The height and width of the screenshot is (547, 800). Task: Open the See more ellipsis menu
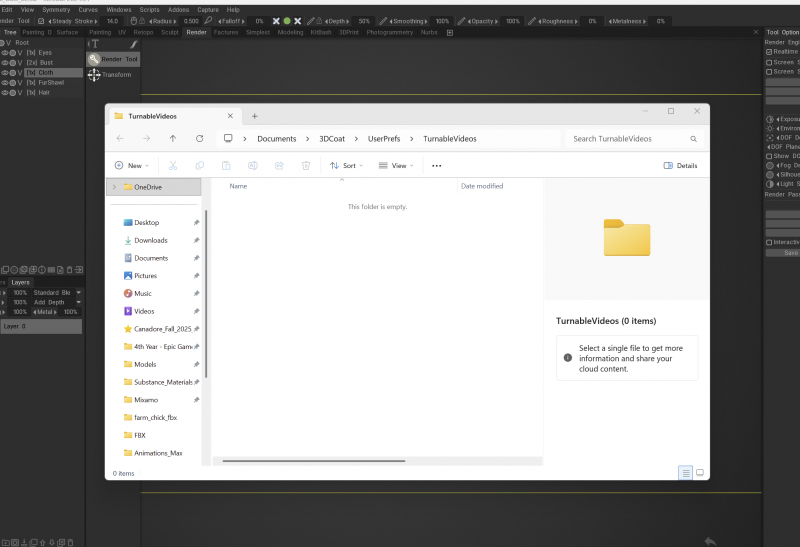437,165
